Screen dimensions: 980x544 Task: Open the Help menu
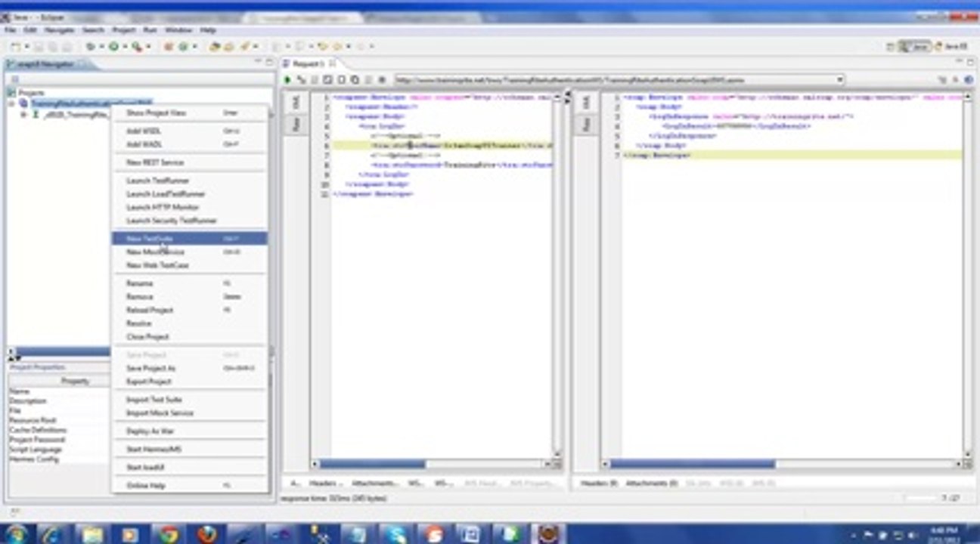(x=208, y=30)
